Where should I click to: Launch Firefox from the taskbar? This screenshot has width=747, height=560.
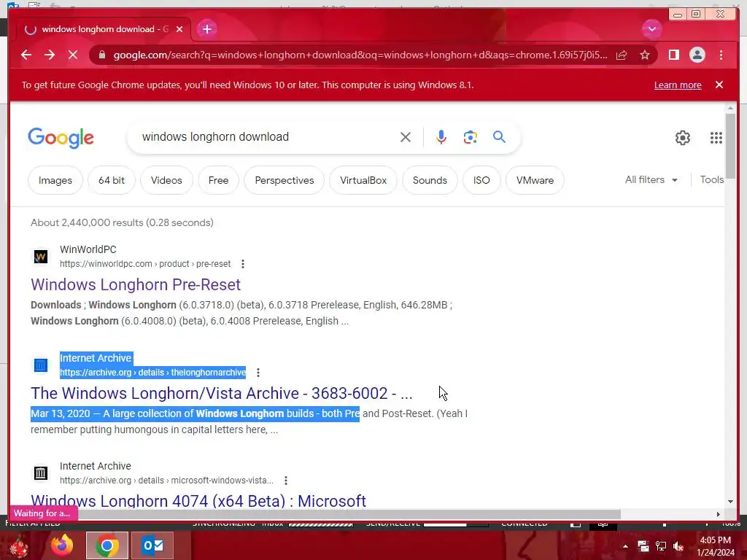pyautogui.click(x=62, y=545)
